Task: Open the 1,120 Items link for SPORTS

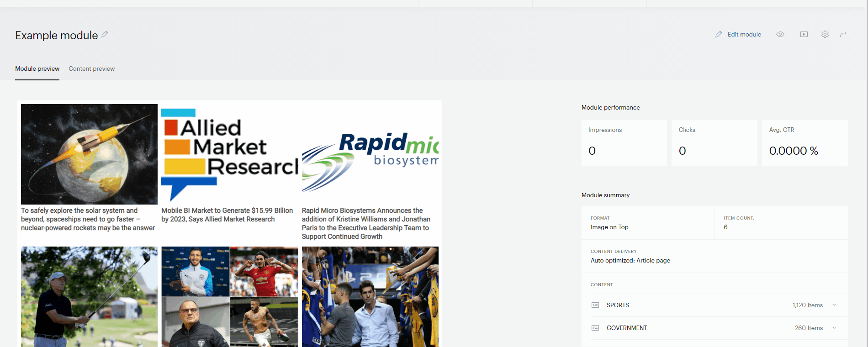Action: [808, 305]
